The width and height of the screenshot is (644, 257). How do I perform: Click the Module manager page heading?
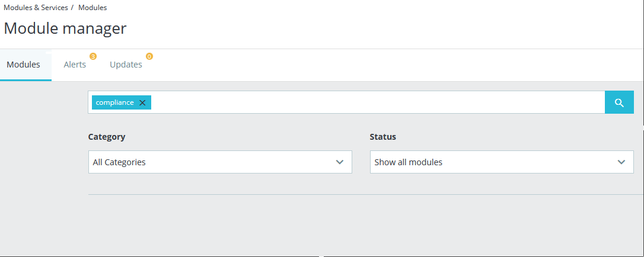(x=65, y=28)
